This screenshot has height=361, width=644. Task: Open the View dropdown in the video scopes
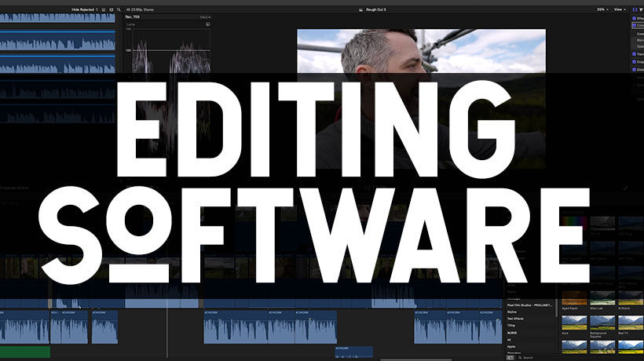(x=205, y=17)
